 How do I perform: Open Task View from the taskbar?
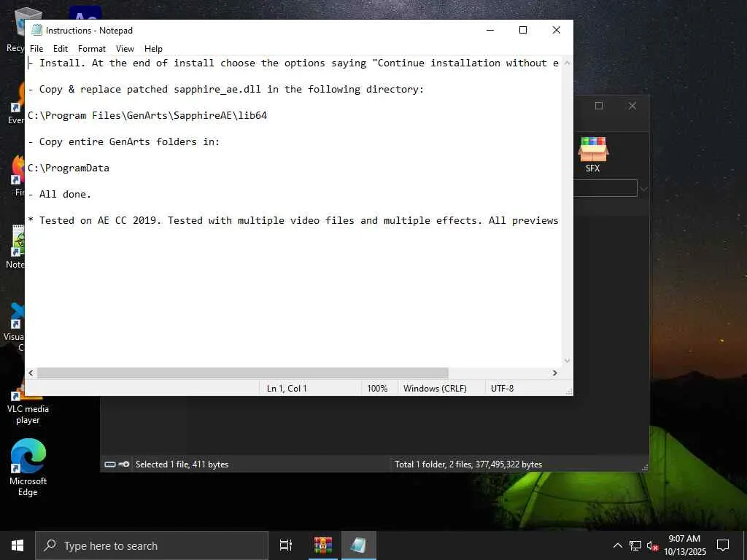pos(286,545)
